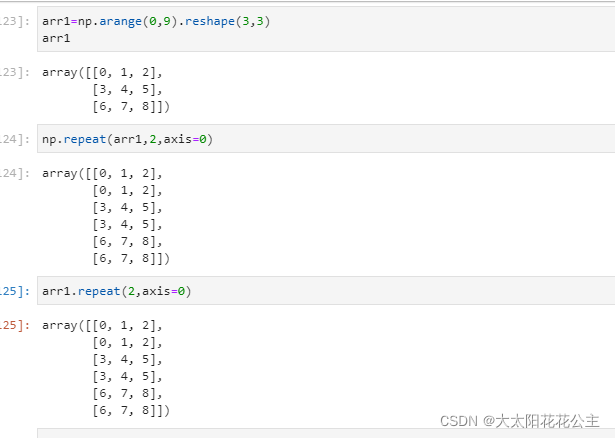The height and width of the screenshot is (438, 615).
Task: Click axis=0 in the arr1.repeat cell
Action: click(x=164, y=292)
